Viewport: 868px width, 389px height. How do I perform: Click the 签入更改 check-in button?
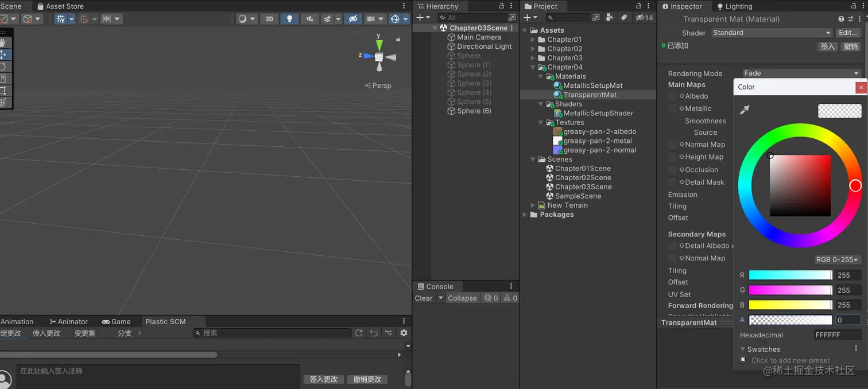(324, 379)
